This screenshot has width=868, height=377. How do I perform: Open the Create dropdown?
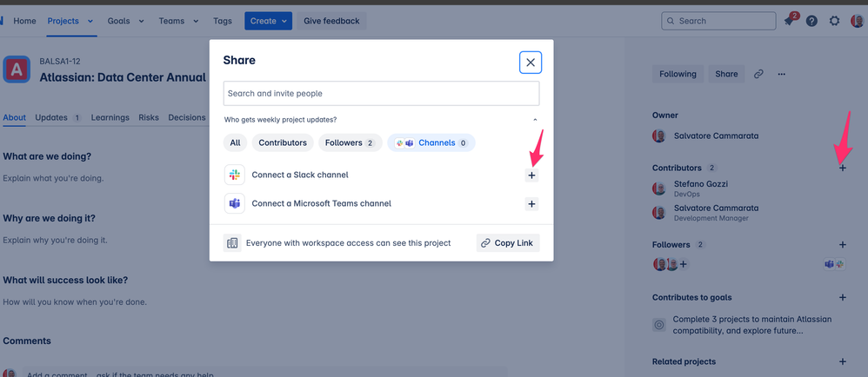(x=269, y=21)
